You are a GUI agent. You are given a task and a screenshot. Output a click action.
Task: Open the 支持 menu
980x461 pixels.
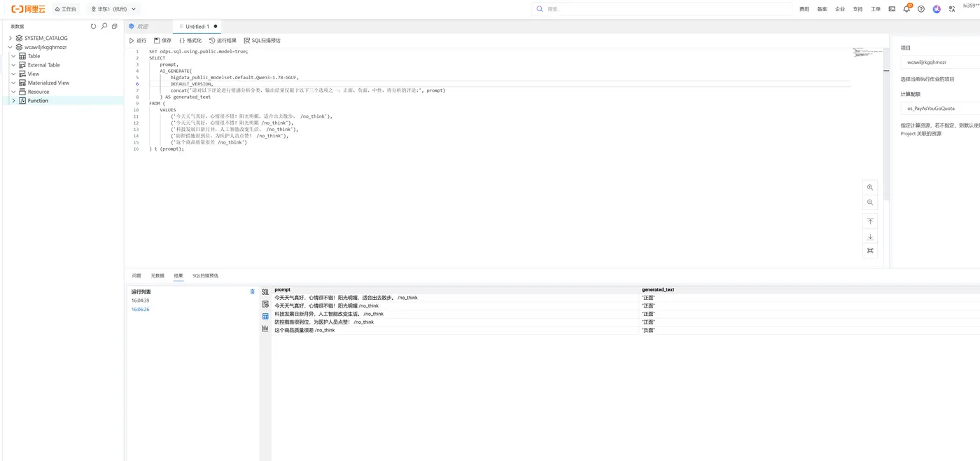[x=857, y=9]
